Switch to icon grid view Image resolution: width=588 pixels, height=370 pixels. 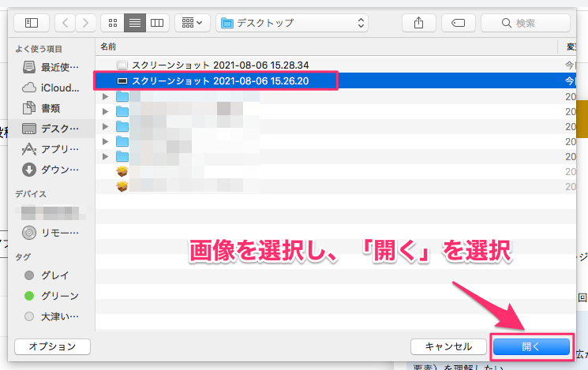coord(113,23)
